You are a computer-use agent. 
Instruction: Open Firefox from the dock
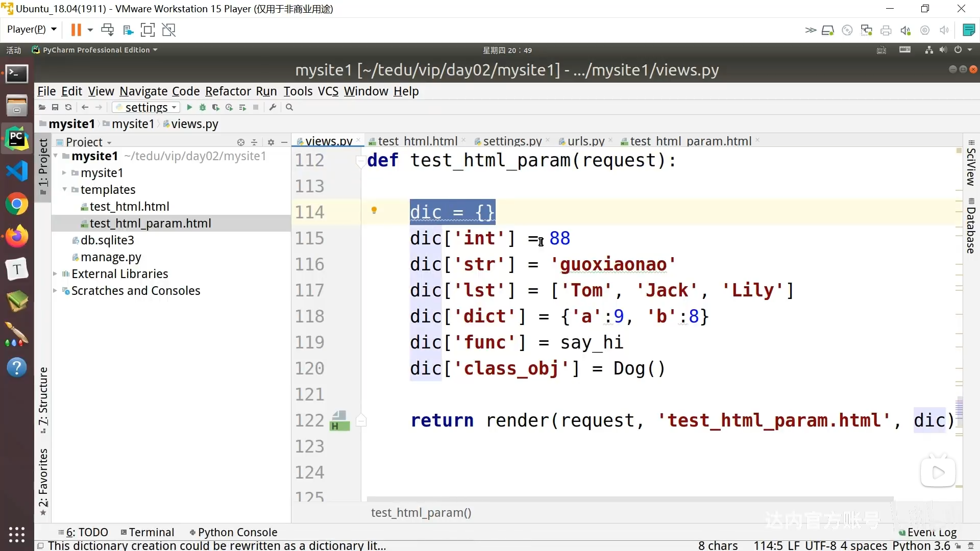click(x=17, y=236)
